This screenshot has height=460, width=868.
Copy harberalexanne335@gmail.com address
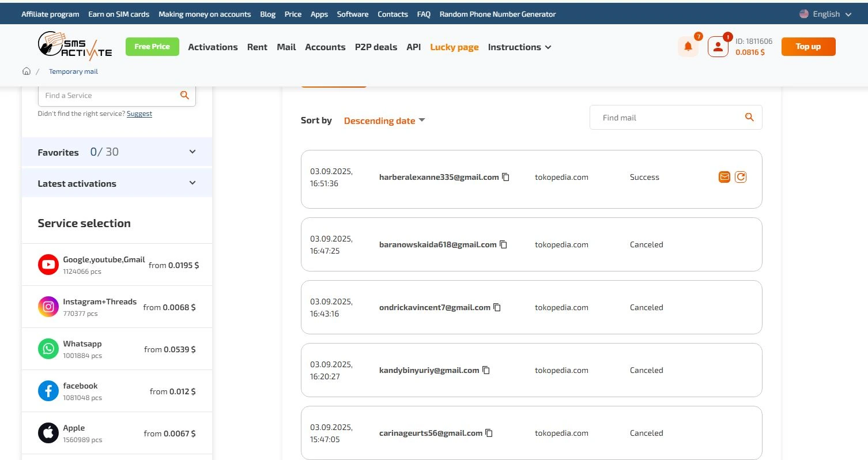click(505, 177)
